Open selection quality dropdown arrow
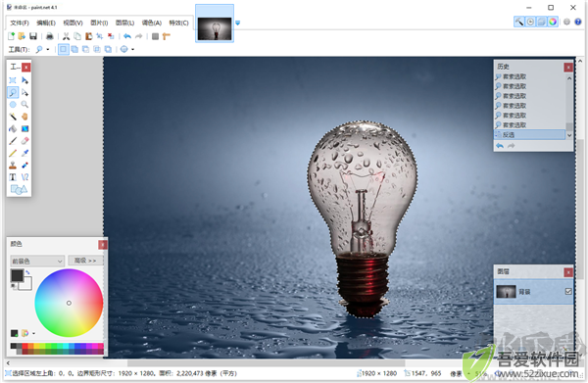This screenshot has height=383, width=588. pos(132,49)
